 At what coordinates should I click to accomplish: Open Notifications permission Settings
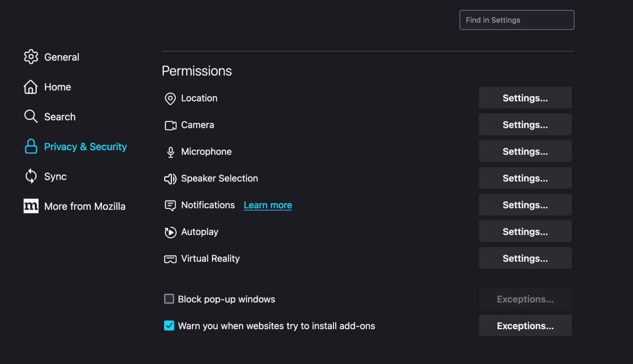tap(525, 205)
